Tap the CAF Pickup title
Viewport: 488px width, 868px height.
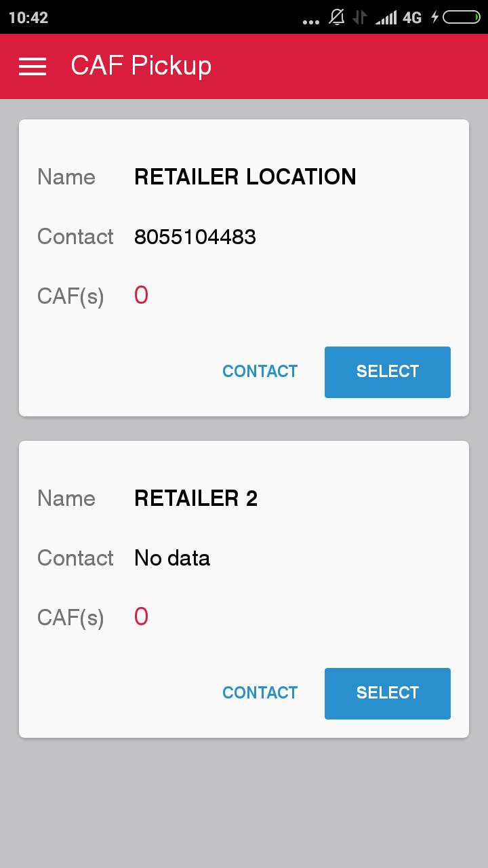[141, 66]
